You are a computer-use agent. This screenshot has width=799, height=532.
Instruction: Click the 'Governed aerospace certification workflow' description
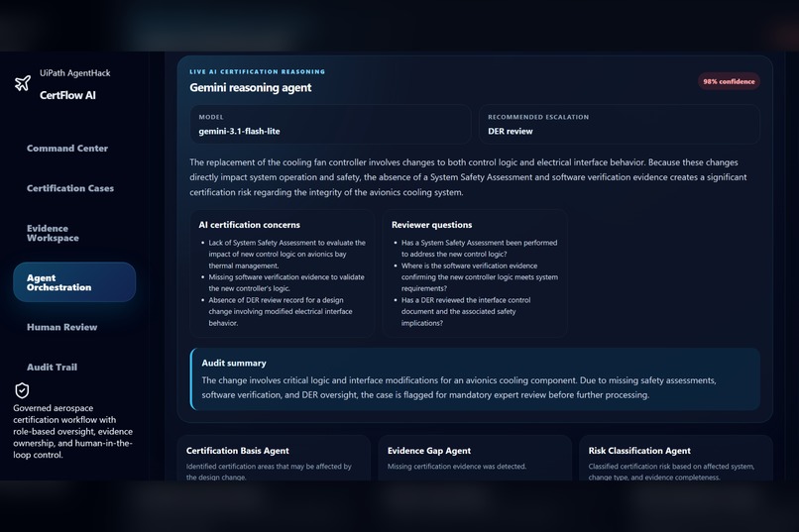(x=73, y=431)
